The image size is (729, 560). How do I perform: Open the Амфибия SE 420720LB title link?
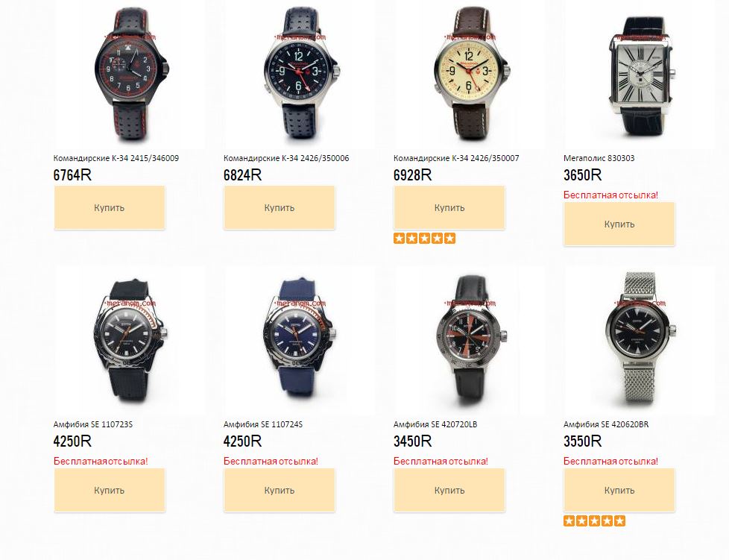(x=435, y=424)
